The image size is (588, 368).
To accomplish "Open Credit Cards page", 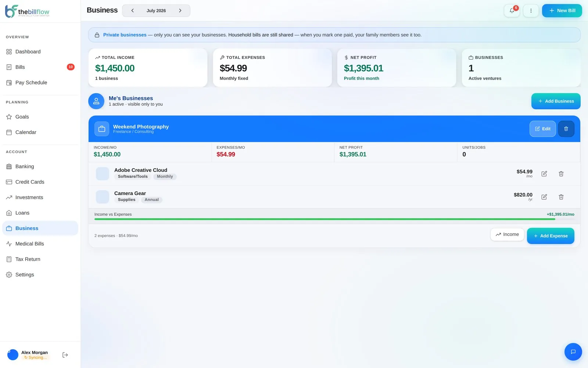I will pyautogui.click(x=40, y=182).
